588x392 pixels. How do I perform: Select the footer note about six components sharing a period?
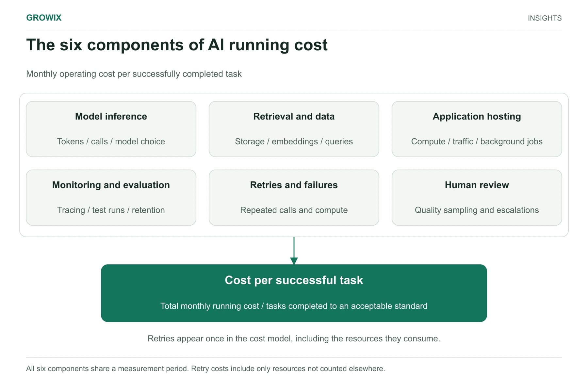point(206,368)
